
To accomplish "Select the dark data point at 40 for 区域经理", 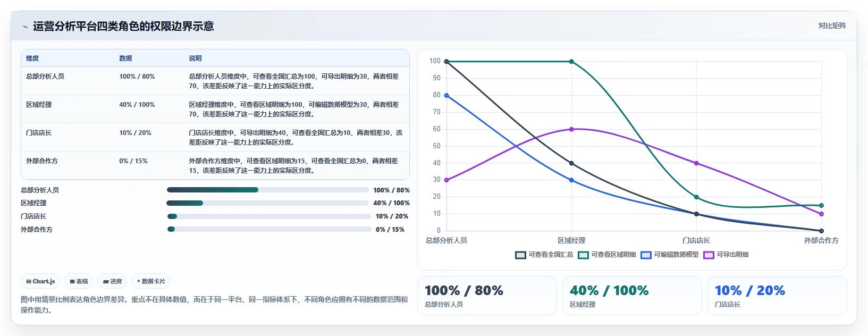I will point(571,163).
